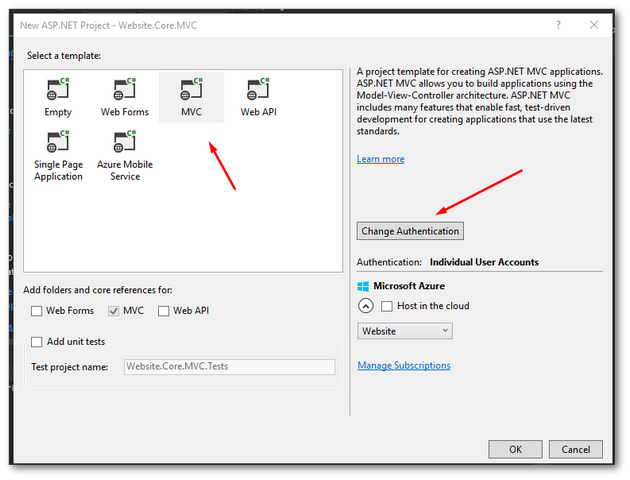This screenshot has width=630, height=480.
Task: Tick the Host in the cloud checkbox
Action: point(387,306)
